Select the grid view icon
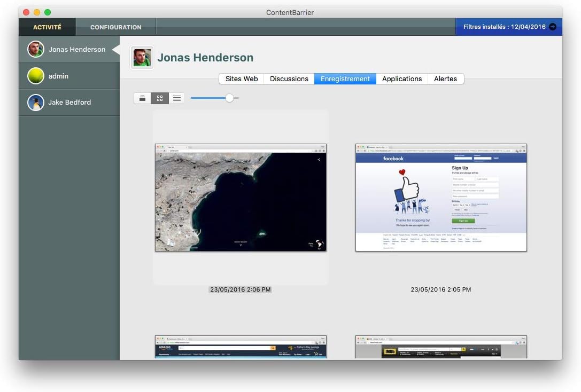Screen dimensions: 581x392 159,98
